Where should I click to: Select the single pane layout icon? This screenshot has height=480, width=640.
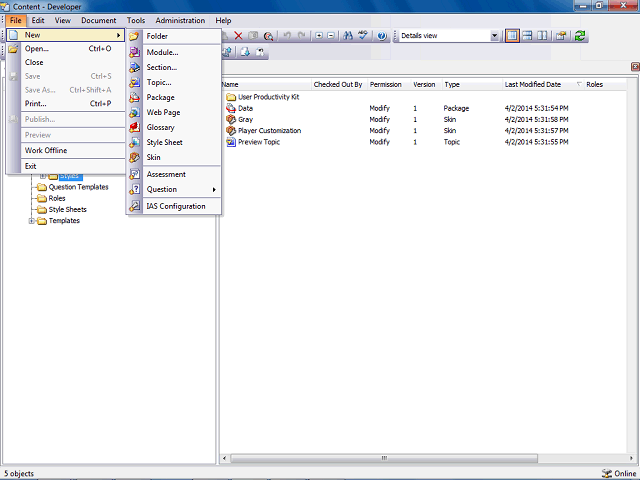coord(512,36)
